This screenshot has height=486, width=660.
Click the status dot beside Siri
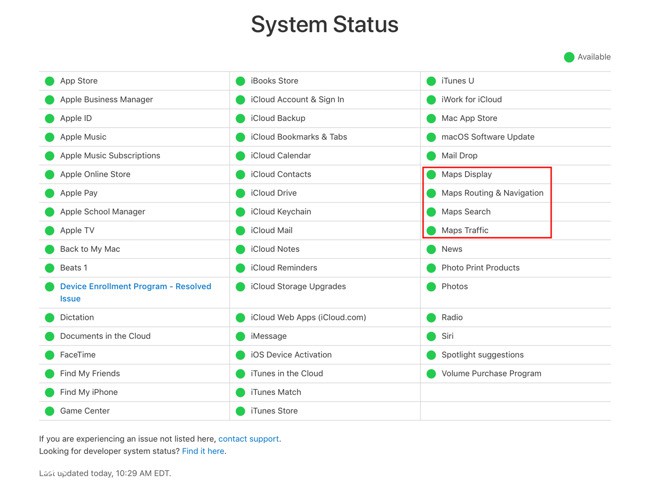pos(431,337)
